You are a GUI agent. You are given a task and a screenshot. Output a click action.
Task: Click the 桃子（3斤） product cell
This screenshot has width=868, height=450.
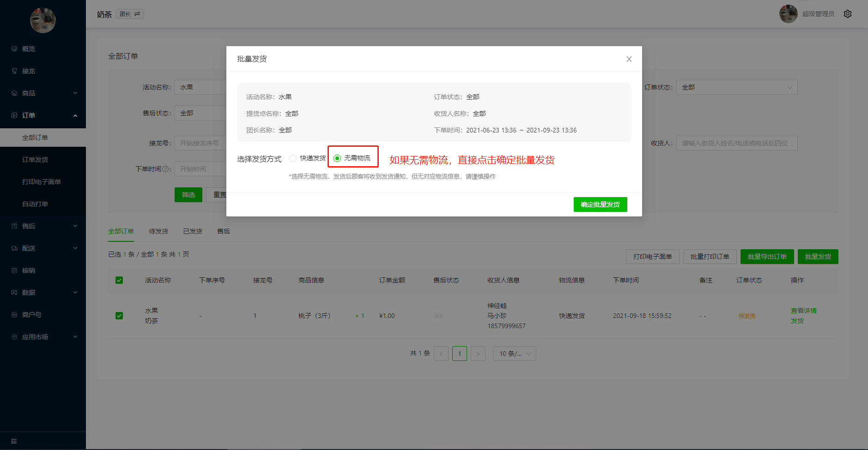tap(315, 316)
